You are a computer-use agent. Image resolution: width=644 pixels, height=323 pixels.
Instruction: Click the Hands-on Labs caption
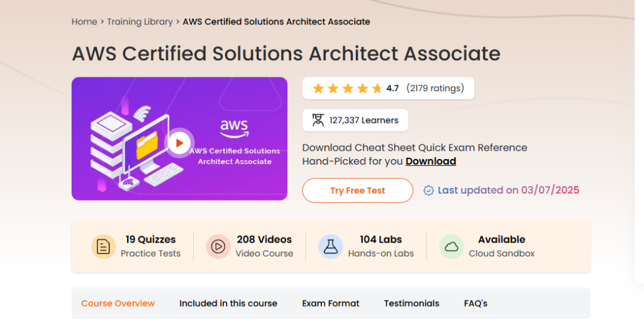[380, 254]
